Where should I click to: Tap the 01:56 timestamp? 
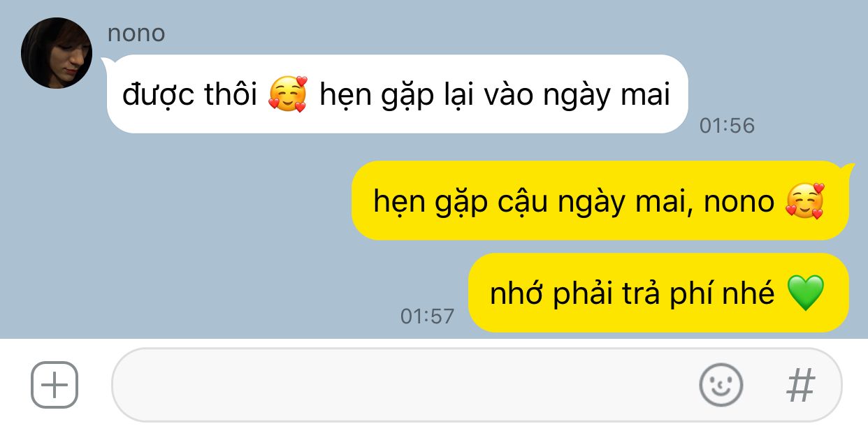pyautogui.click(x=728, y=126)
